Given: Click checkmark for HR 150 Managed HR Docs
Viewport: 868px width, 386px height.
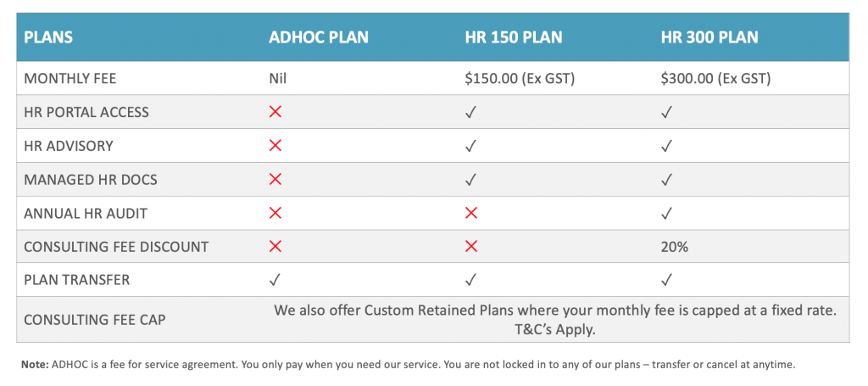Looking at the screenshot, I should pyautogui.click(x=471, y=180).
